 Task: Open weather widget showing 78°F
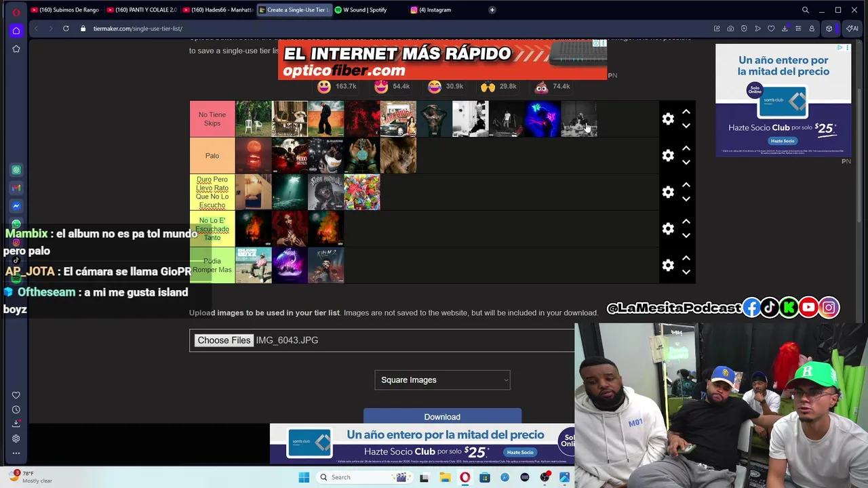tap(31, 476)
